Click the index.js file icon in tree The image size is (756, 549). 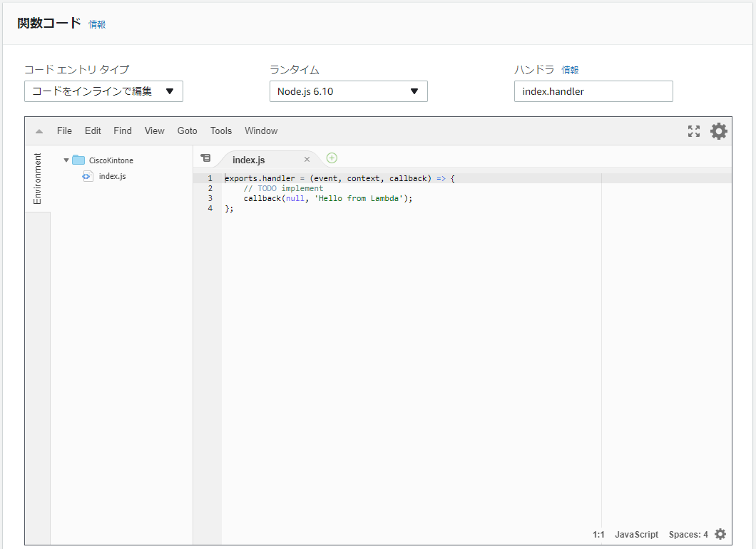(87, 176)
